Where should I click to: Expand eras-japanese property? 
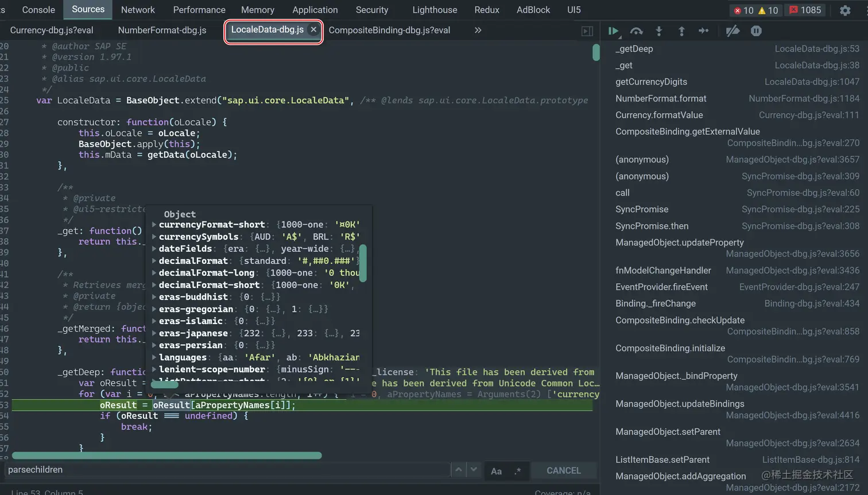pyautogui.click(x=154, y=333)
